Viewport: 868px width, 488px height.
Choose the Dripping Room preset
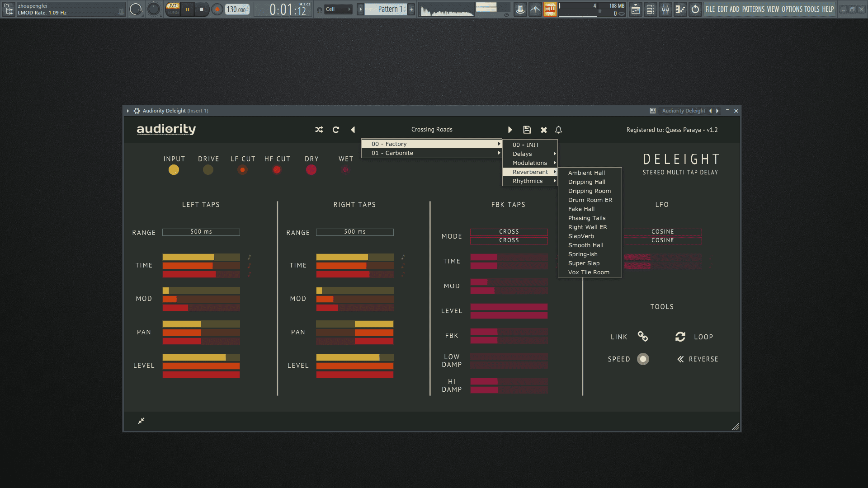(x=590, y=191)
